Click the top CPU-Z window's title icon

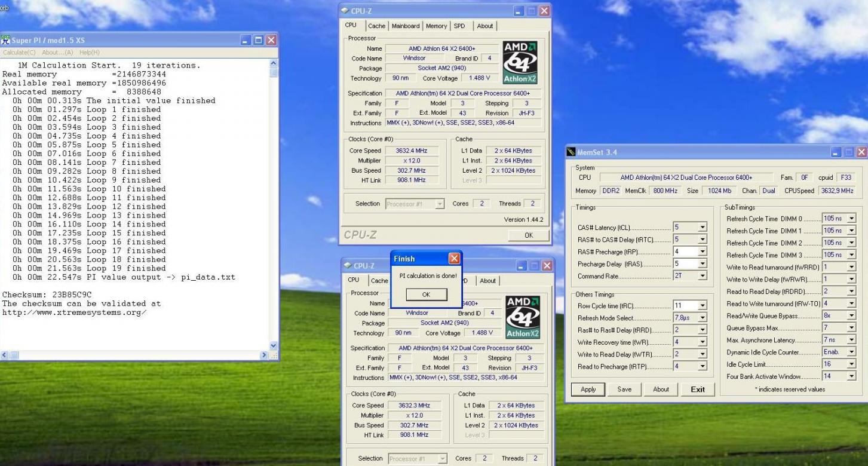tap(345, 11)
